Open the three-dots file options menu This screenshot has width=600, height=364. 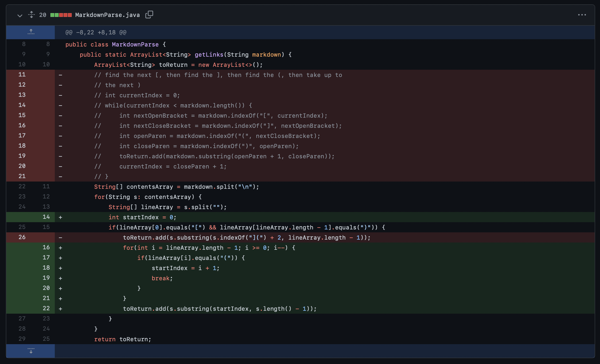click(582, 15)
